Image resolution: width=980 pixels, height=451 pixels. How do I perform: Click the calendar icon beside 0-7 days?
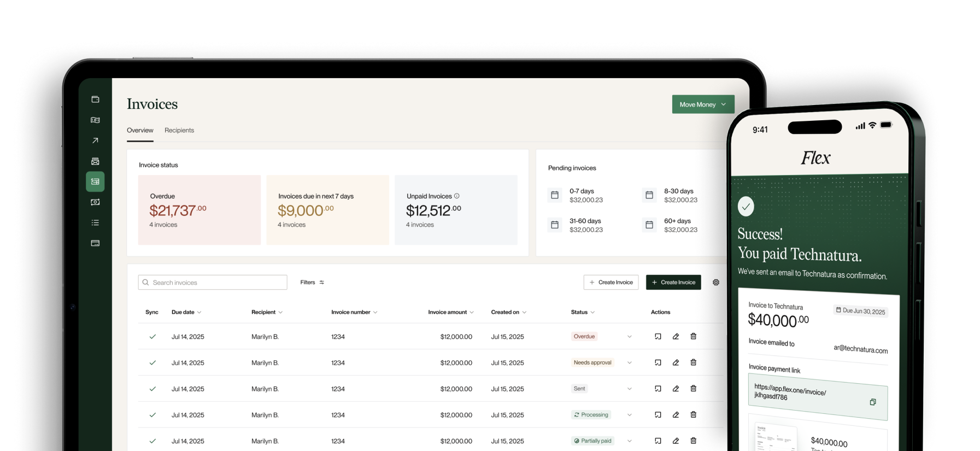coord(555,195)
